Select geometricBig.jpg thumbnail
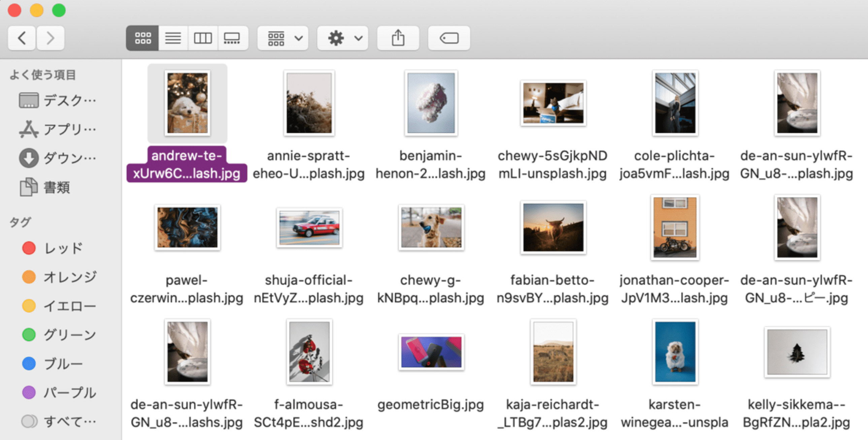Viewport: 868px width, 440px height. (x=431, y=352)
